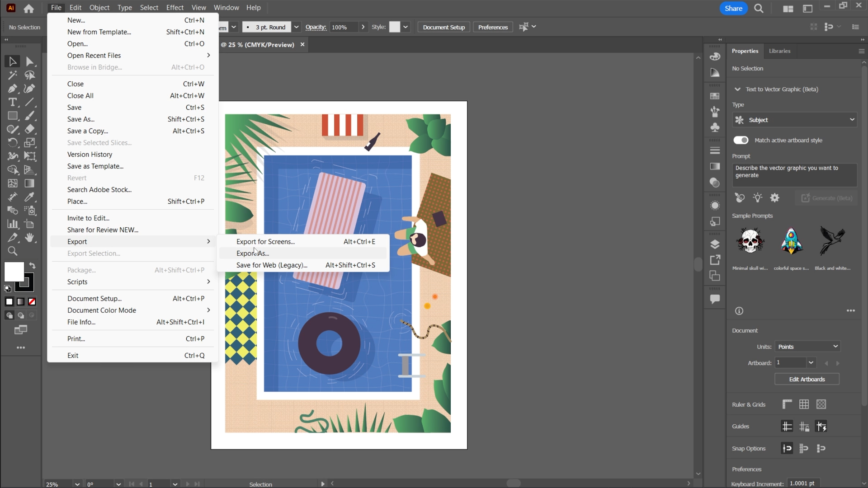Click the Edit Artboards button

(807, 379)
